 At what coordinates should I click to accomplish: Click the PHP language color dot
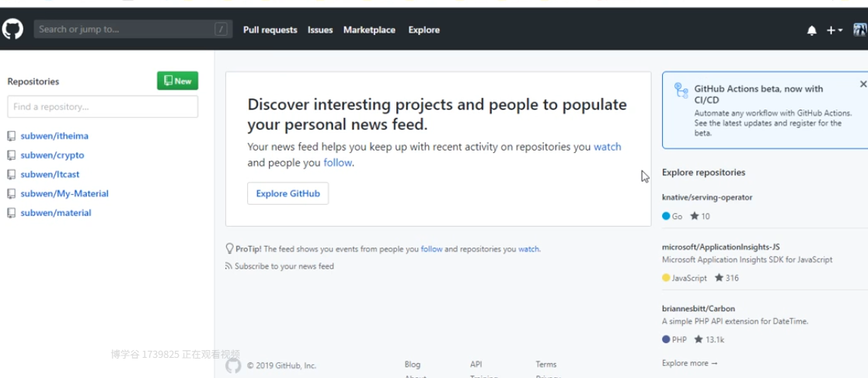pos(666,339)
